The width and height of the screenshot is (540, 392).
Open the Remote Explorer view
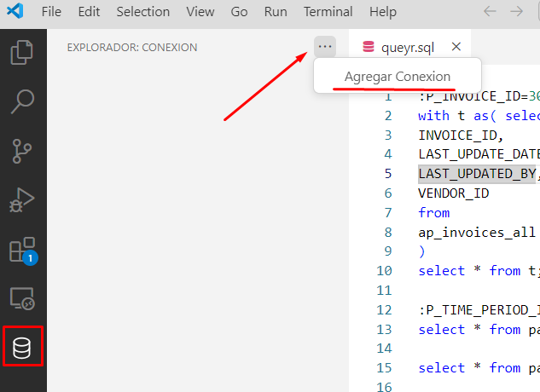pyautogui.click(x=22, y=299)
